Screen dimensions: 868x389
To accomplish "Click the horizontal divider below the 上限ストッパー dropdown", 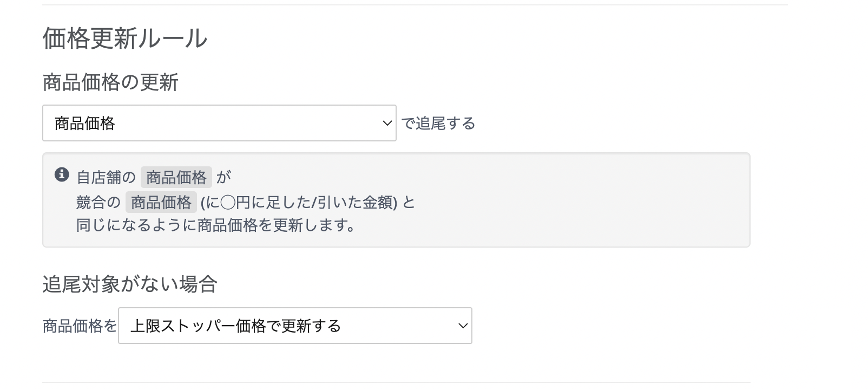I will [x=396, y=382].
